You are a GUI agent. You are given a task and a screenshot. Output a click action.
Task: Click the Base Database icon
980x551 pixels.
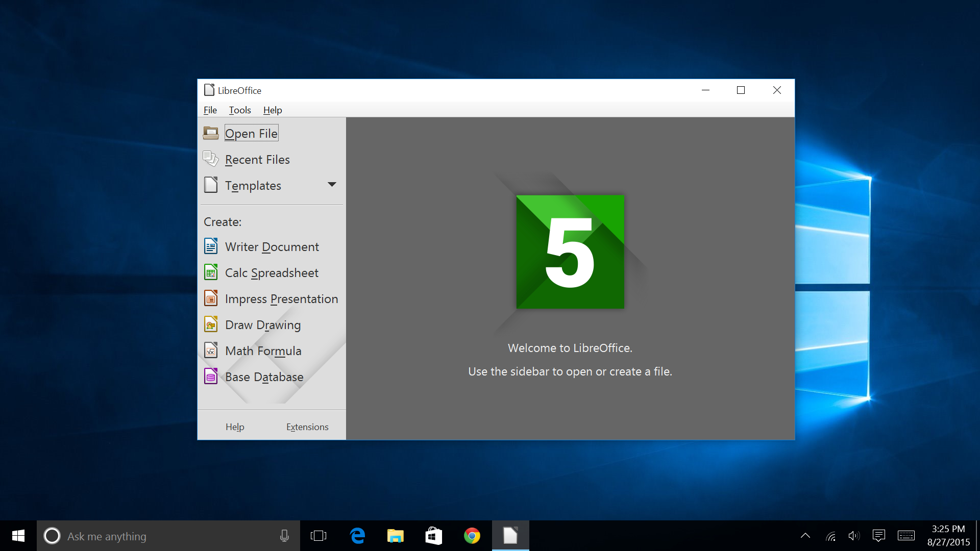(211, 376)
